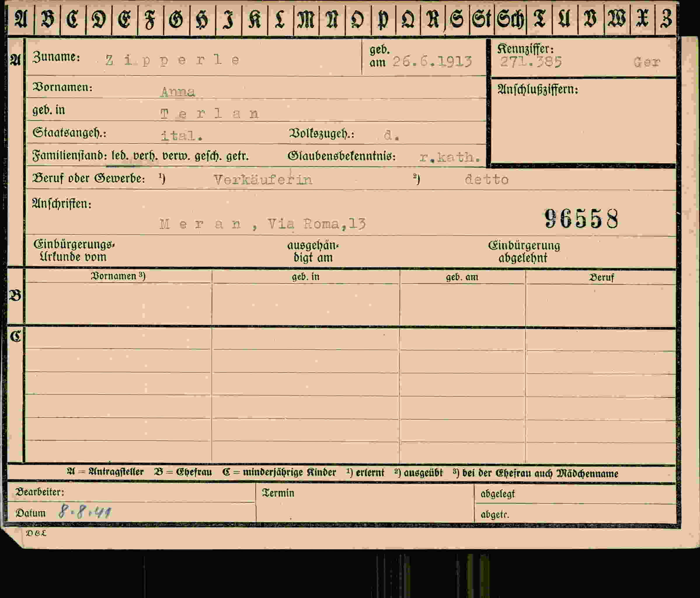Select the nationality value 'ital.'
The image size is (700, 598).
182,136
